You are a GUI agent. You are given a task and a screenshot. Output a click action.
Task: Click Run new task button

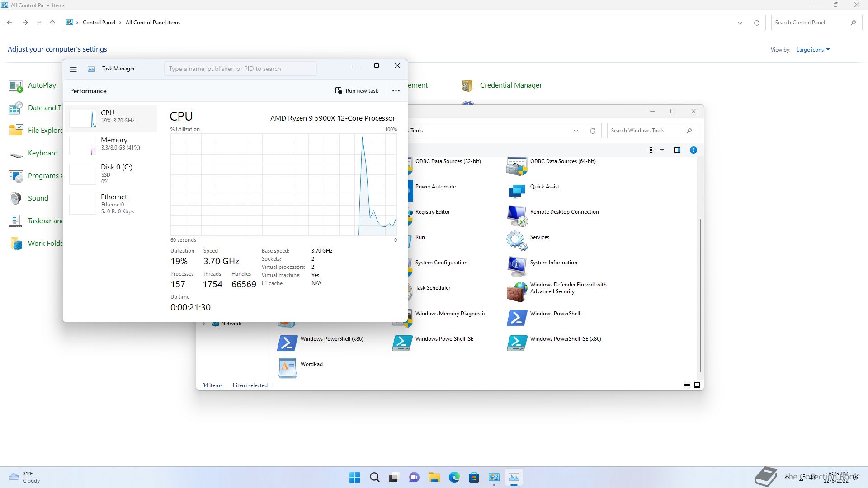tap(357, 91)
